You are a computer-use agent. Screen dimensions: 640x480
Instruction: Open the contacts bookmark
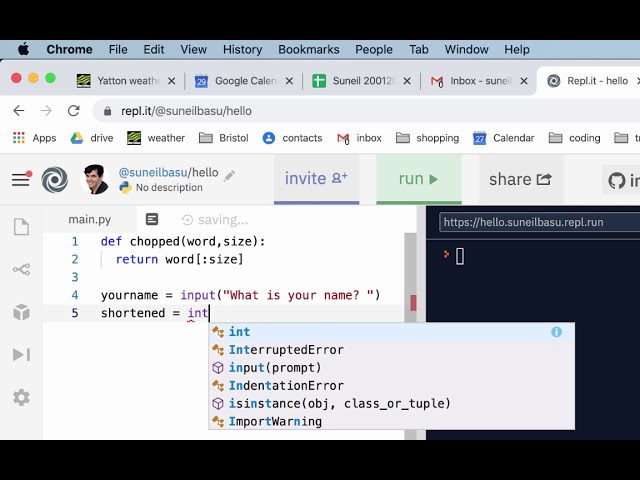tap(292, 138)
